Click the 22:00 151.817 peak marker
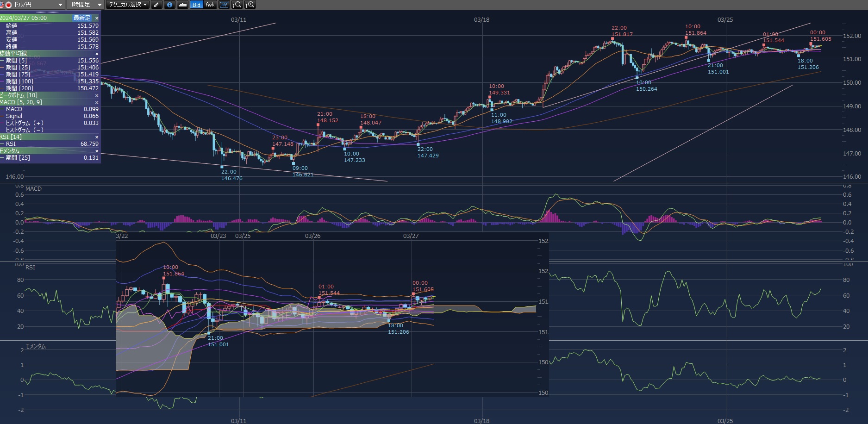Screen dimensions: 868x424 (x=612, y=39)
